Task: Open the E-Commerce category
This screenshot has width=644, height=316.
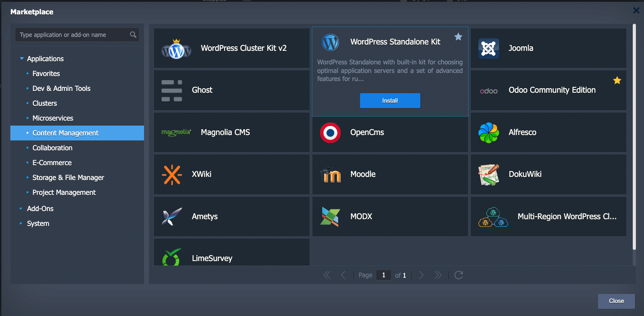Action: (52, 163)
